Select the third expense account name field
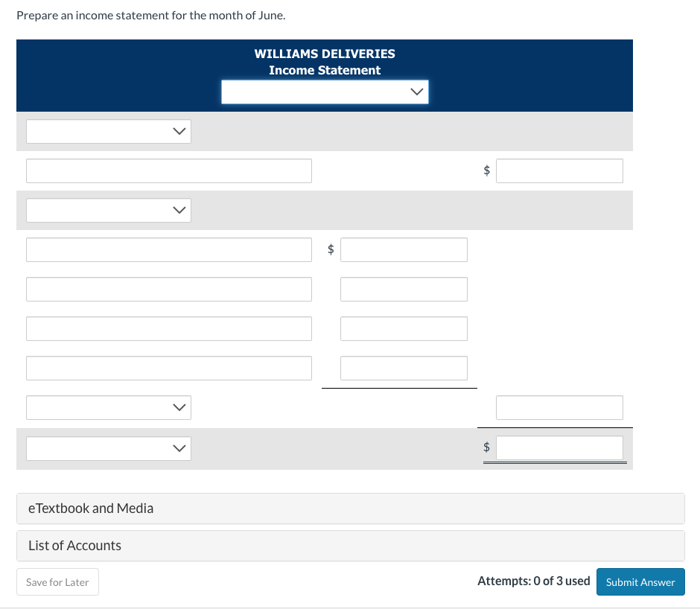The height and width of the screenshot is (609, 700). pos(169,328)
